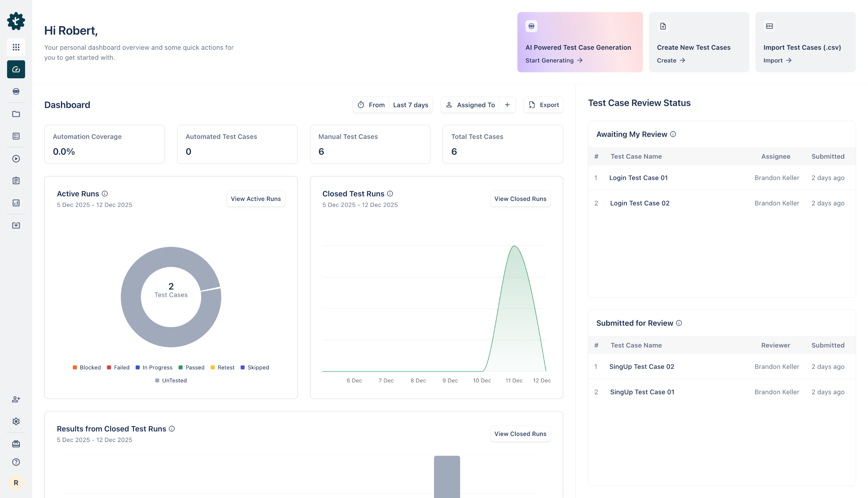This screenshot has height=498, width=868.
Task: Click Start Generating AI test cases link
Action: coord(554,61)
